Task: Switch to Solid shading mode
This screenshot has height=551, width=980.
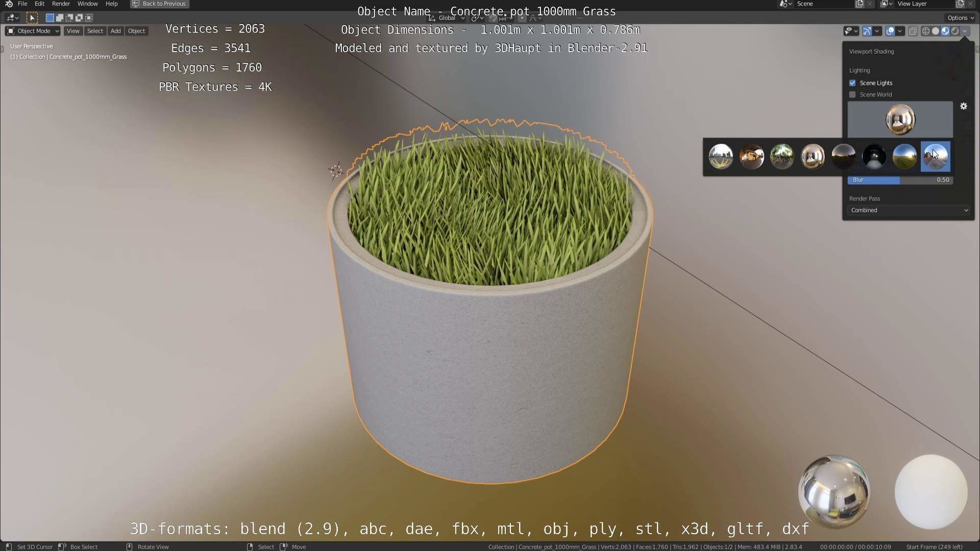Action: coord(936,31)
